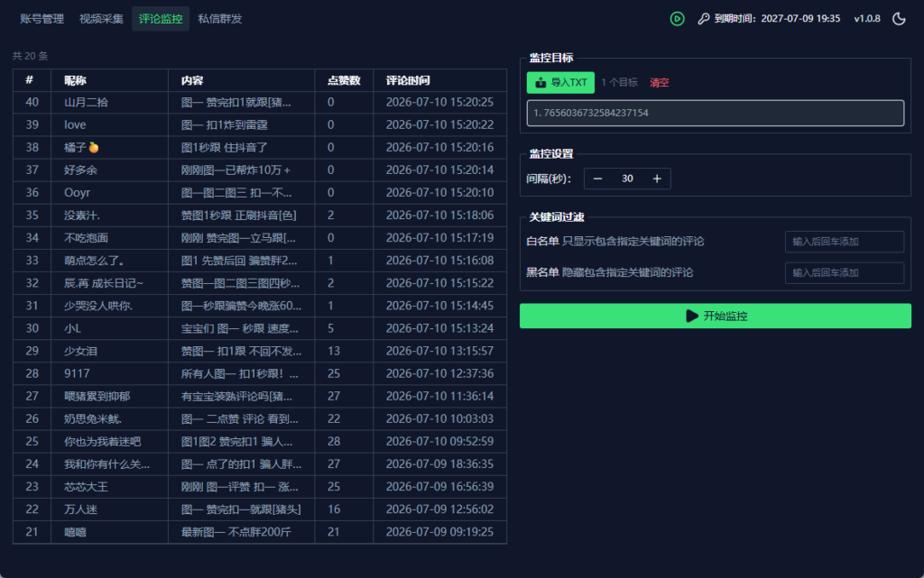Click the nickname 嘻嘻
924x578 pixels.
click(x=76, y=532)
